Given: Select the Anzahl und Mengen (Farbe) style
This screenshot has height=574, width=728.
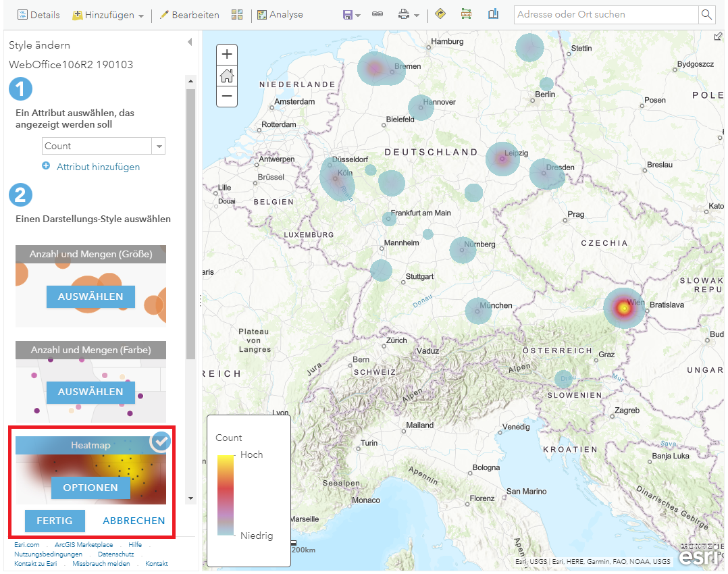Looking at the screenshot, I should pos(90,392).
